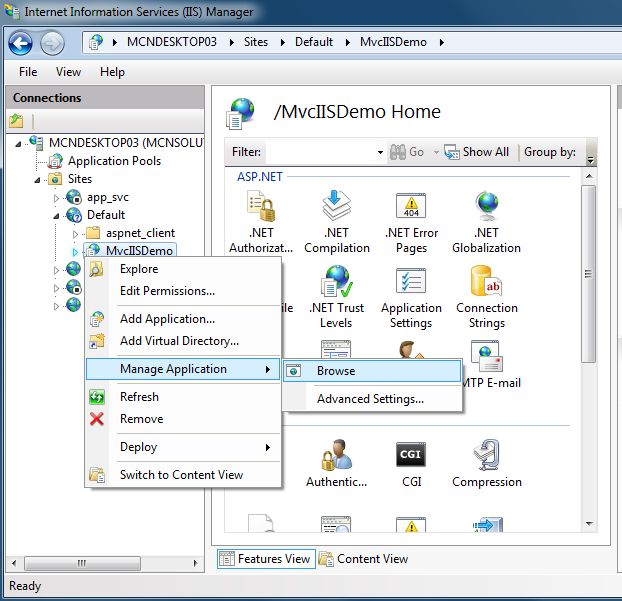
Task: Collapse the MCNDESKTOP03 server node
Action: coord(18,144)
